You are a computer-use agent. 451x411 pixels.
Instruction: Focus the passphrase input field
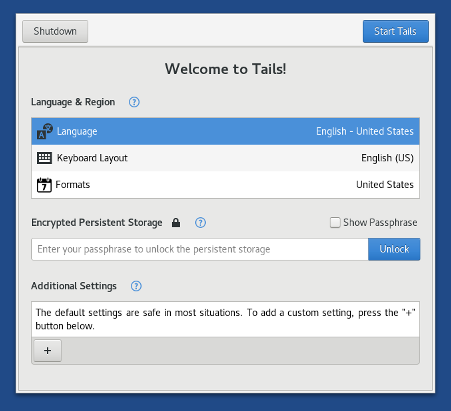click(x=200, y=249)
